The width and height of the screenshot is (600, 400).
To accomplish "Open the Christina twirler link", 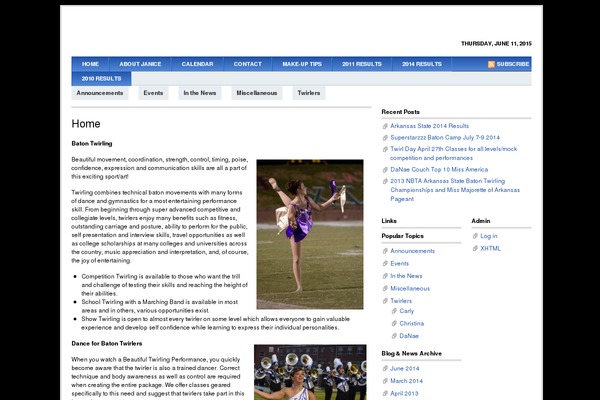I will coord(412,323).
